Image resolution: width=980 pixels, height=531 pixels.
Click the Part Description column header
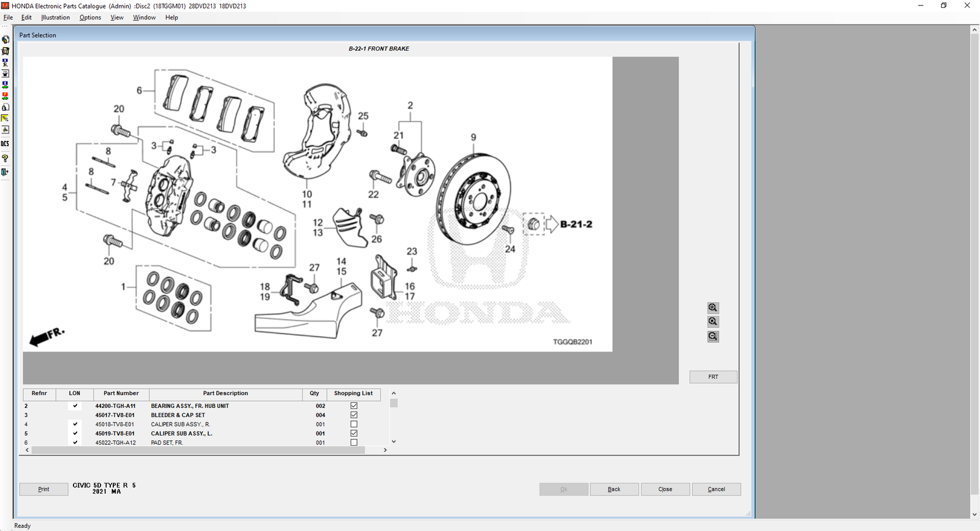pyautogui.click(x=225, y=394)
